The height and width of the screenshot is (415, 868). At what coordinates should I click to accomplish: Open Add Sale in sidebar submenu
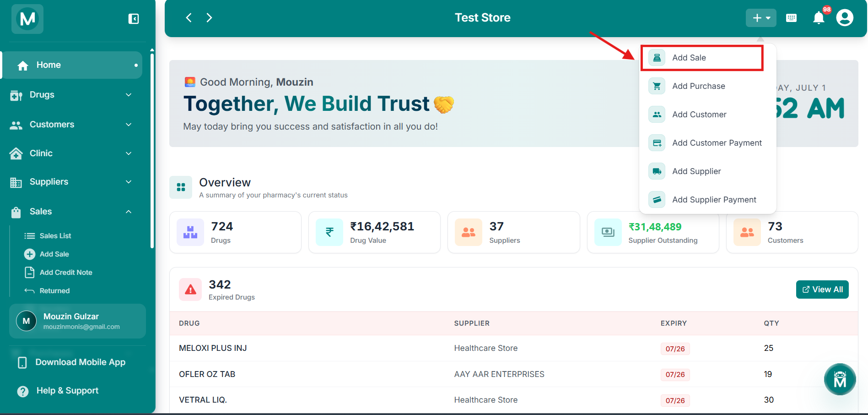54,254
